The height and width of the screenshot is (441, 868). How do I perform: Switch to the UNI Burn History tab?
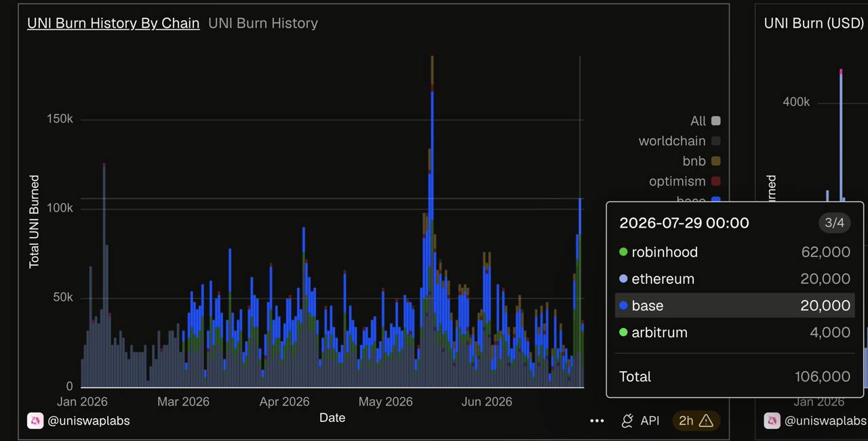tap(263, 23)
